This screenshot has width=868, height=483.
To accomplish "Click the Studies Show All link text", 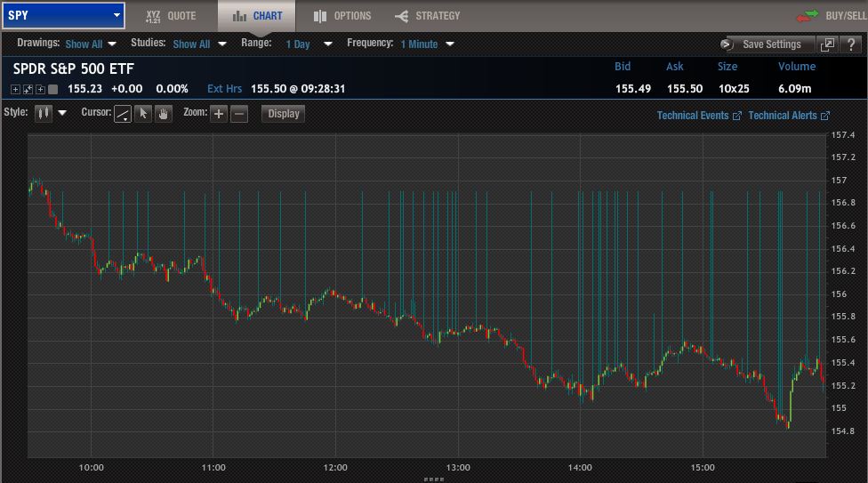I will [191, 44].
